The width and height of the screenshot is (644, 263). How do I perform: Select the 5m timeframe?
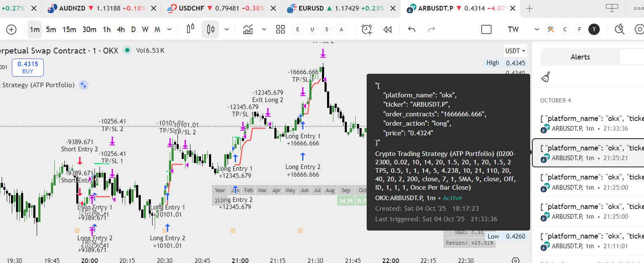coord(51,30)
